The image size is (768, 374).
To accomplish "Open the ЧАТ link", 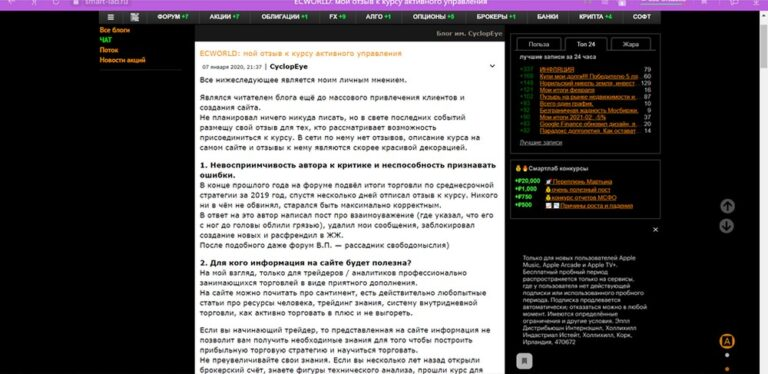I will (106, 40).
